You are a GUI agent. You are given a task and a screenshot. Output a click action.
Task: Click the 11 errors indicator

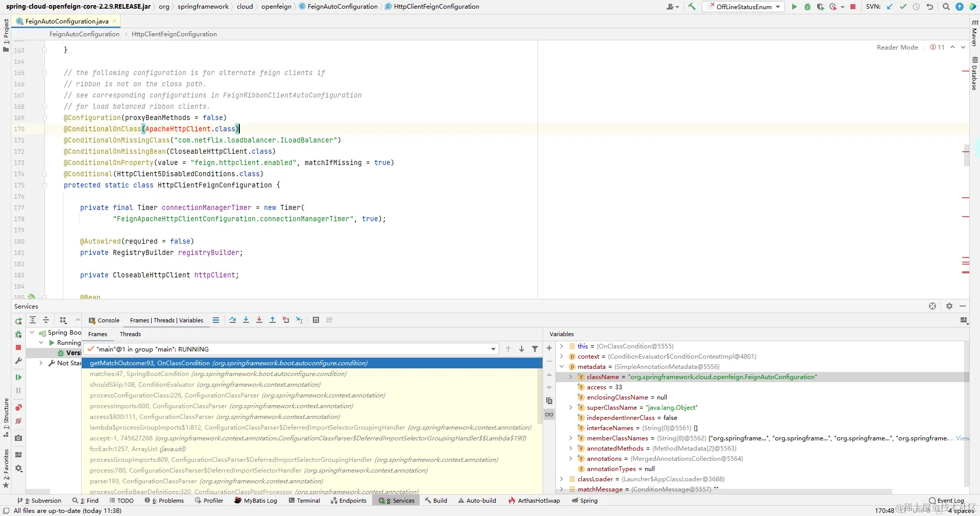point(937,47)
